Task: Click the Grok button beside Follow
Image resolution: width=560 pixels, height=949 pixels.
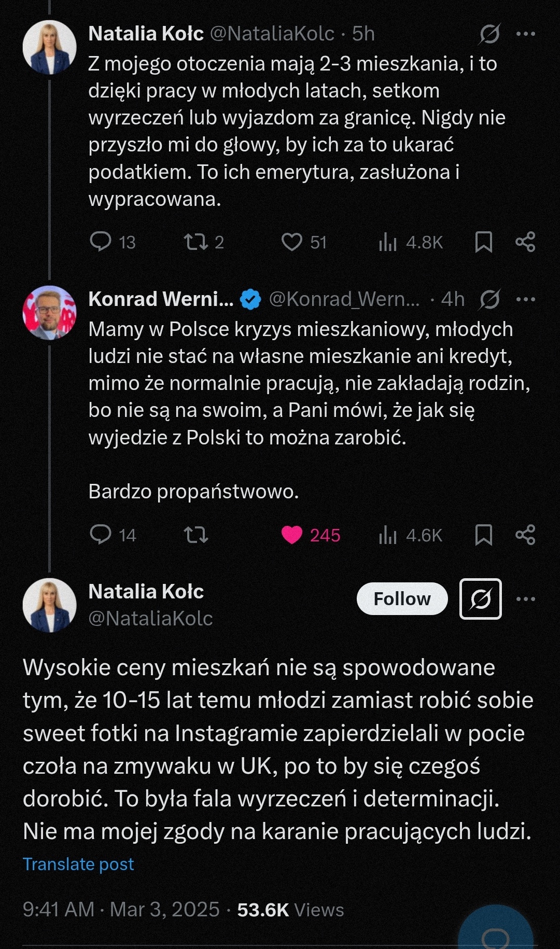Action: (481, 599)
